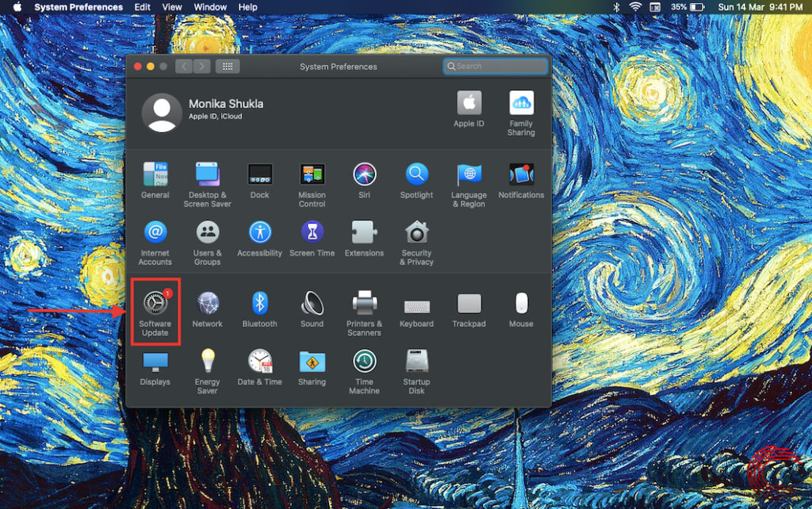Click the Bluetooth status icon in menu bar

pos(616,7)
